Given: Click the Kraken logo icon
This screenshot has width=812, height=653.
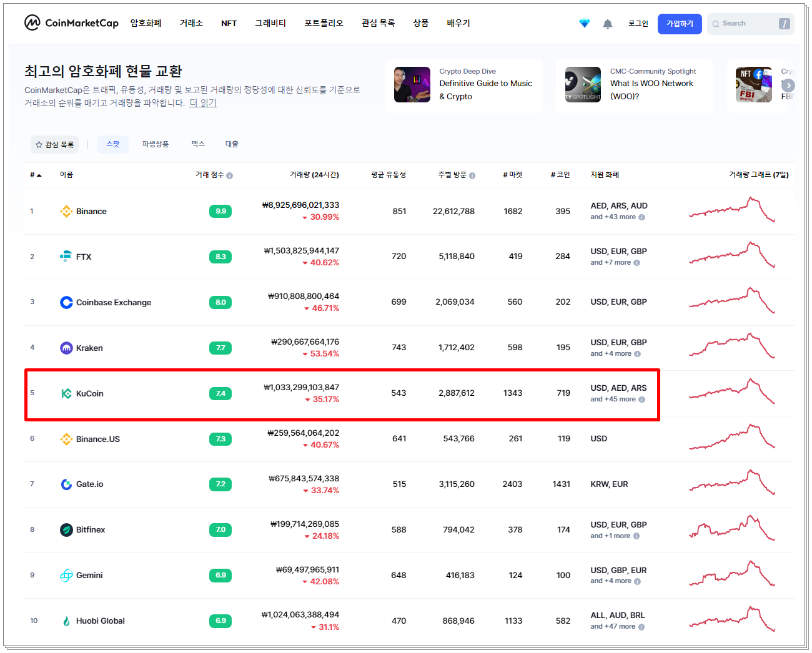Looking at the screenshot, I should 66,348.
